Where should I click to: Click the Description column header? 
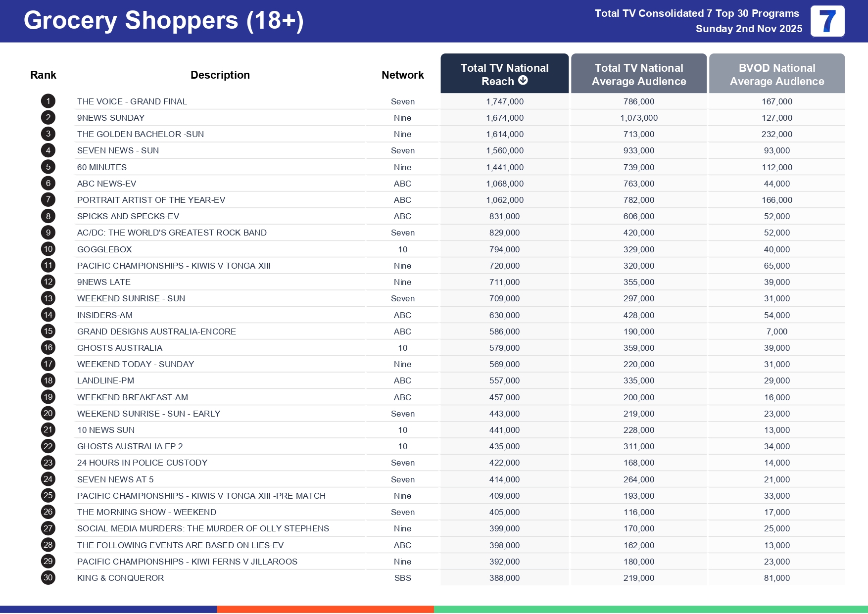pyautogui.click(x=220, y=75)
